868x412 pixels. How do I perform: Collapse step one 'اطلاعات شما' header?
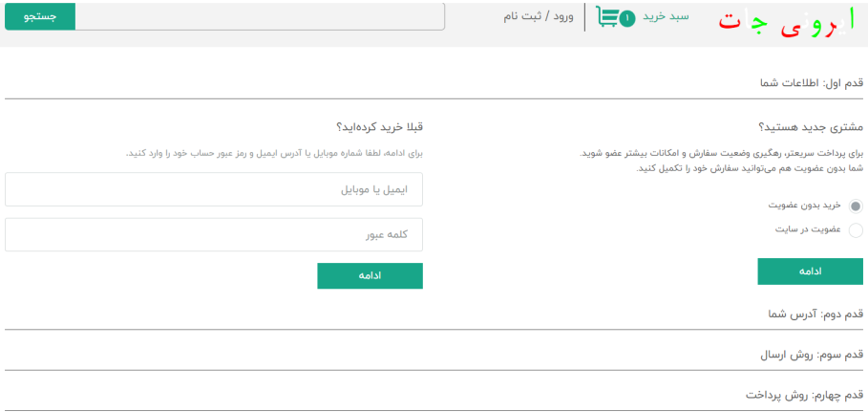[x=812, y=83]
